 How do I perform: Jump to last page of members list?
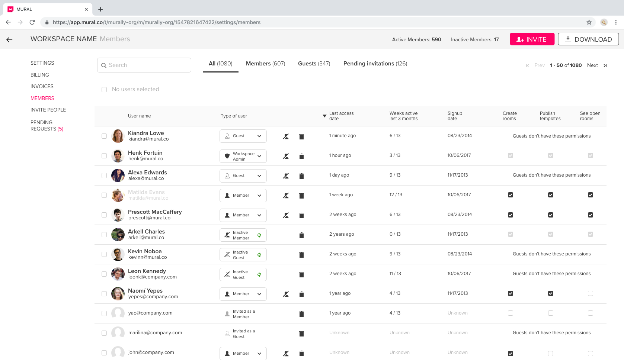click(x=605, y=65)
